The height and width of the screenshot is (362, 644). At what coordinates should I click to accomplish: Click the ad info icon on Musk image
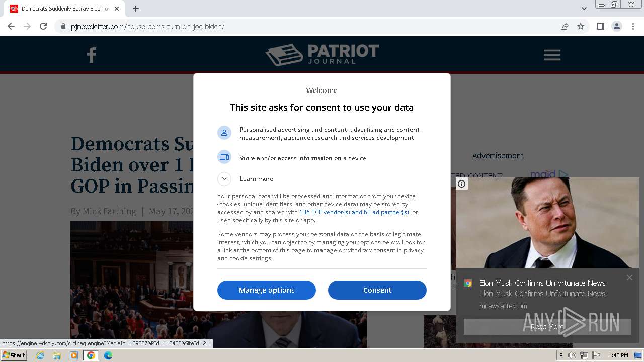(x=462, y=184)
